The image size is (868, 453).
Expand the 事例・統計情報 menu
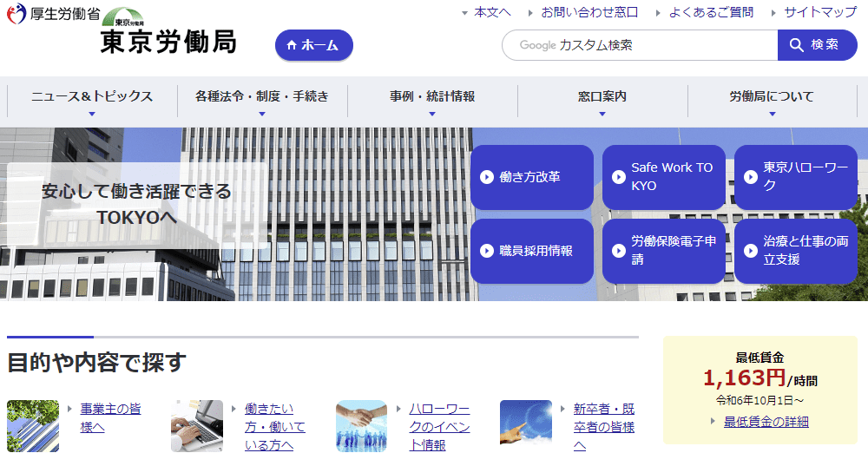click(x=431, y=97)
